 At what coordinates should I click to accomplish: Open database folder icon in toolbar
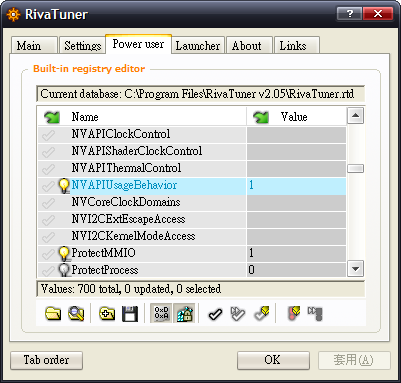[x=53, y=313]
